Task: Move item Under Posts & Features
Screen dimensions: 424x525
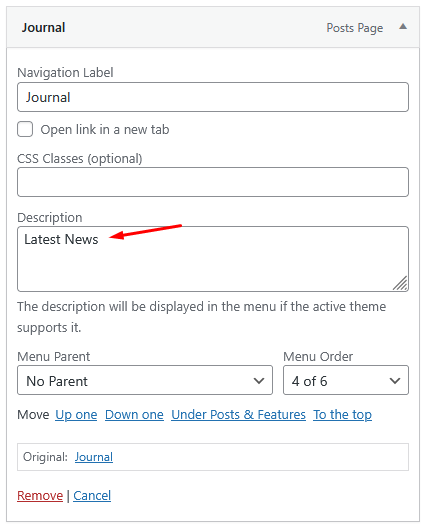Action: tap(238, 415)
